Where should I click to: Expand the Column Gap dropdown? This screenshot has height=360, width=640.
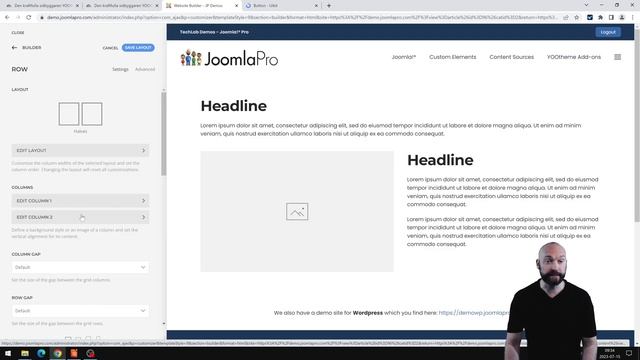pos(80,267)
